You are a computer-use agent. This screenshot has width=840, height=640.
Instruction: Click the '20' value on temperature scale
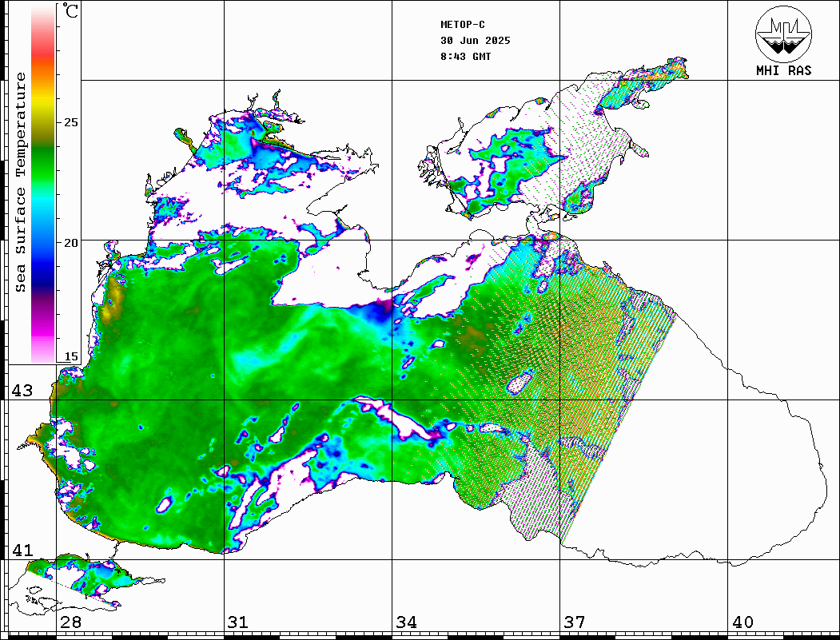coord(70,243)
